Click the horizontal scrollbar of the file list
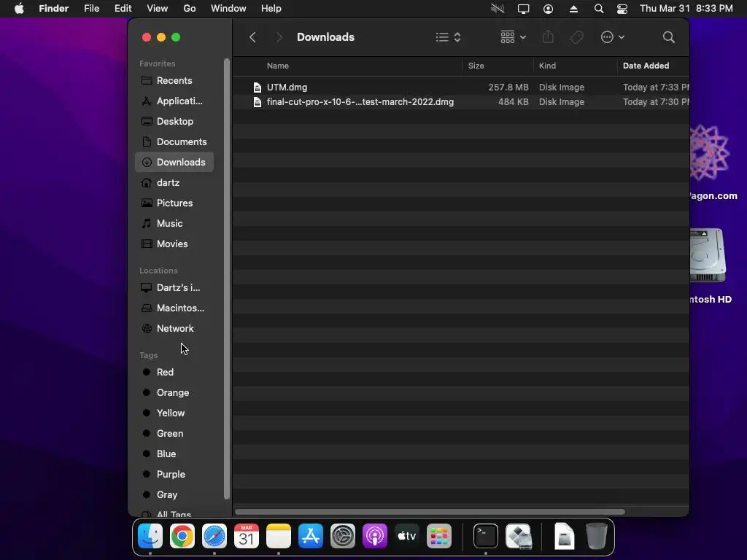 pyautogui.click(x=430, y=512)
